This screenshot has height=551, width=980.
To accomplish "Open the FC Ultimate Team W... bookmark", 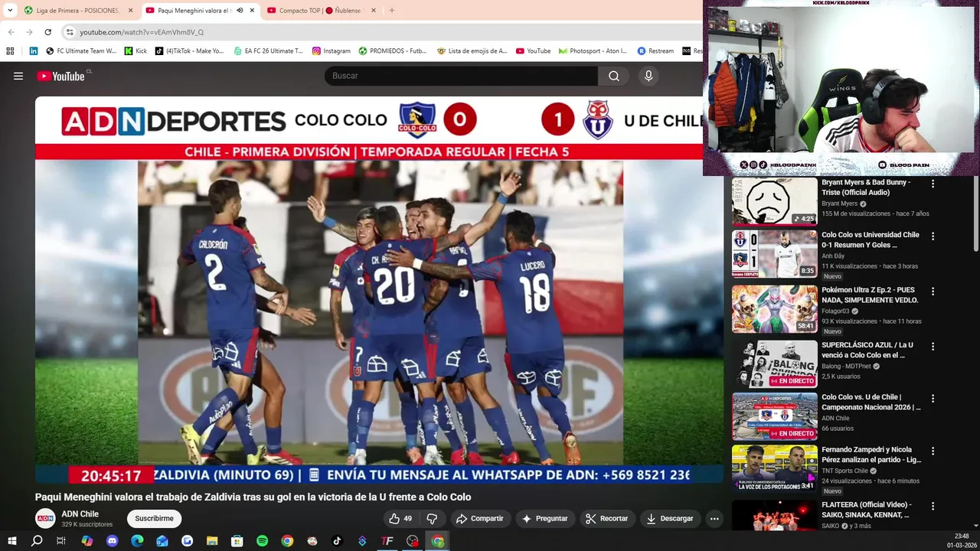I will 81,51.
